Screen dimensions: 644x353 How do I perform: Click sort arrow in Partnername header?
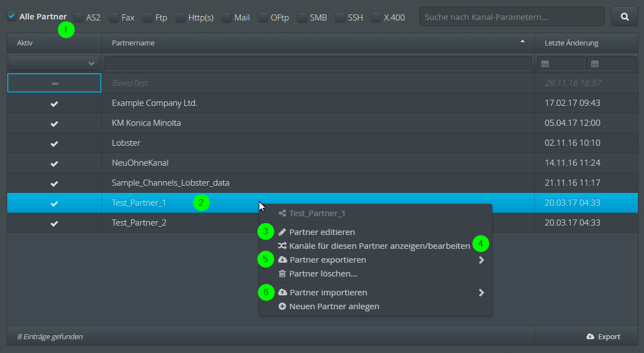(523, 41)
